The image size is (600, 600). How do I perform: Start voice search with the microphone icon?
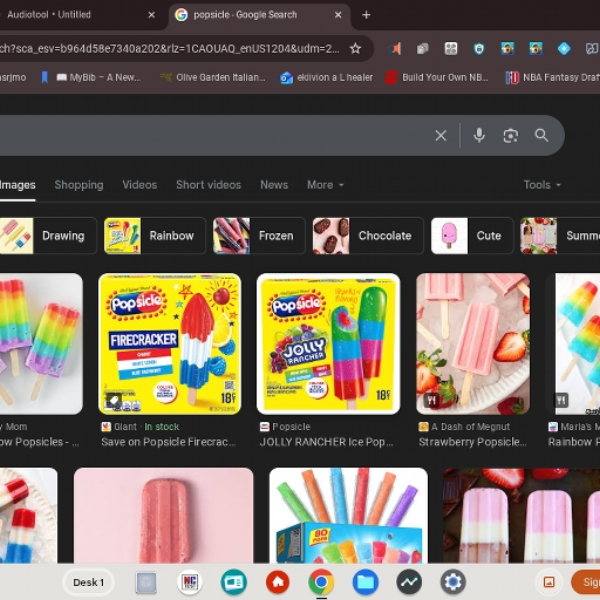click(479, 135)
